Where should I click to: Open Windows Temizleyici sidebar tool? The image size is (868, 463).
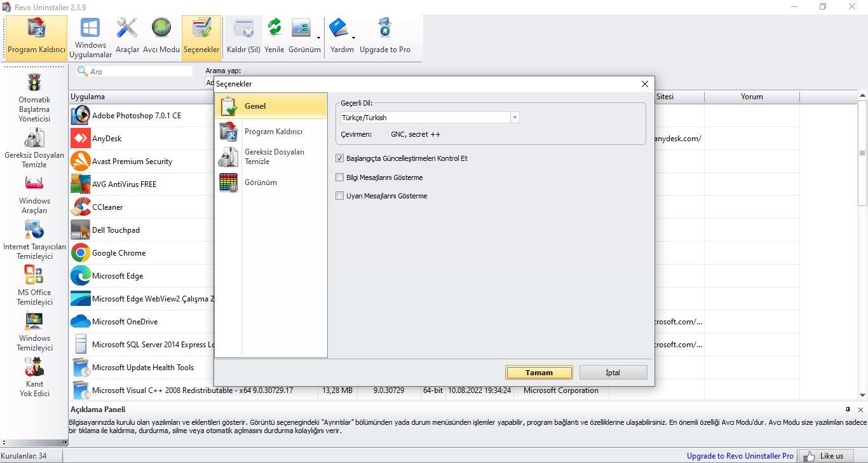coord(34,331)
